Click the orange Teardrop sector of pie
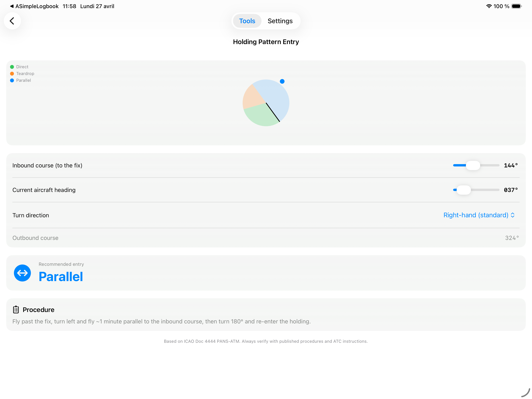The width and height of the screenshot is (532, 399). (252, 99)
